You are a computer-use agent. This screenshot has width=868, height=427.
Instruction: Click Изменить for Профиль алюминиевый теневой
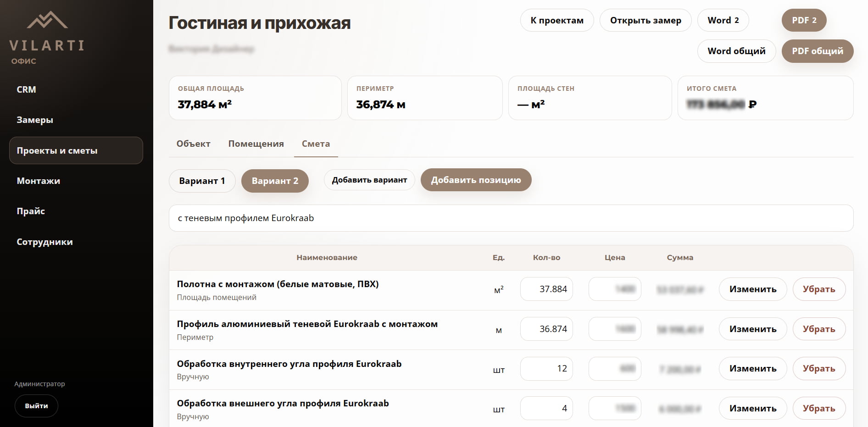(x=753, y=329)
